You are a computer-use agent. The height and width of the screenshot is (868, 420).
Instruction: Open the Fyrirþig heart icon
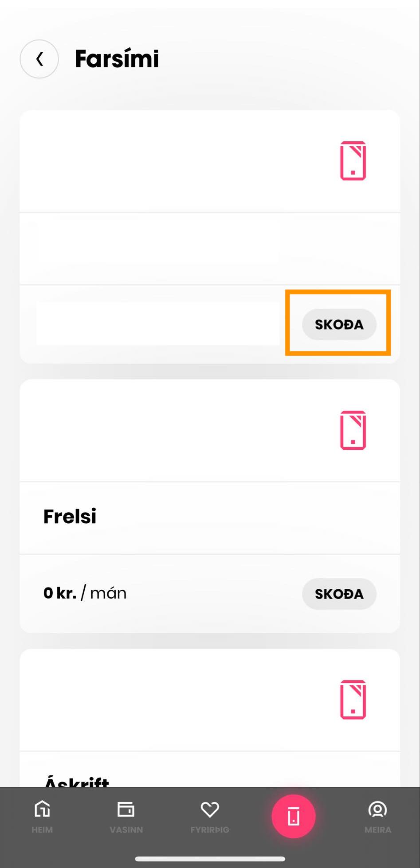210,810
